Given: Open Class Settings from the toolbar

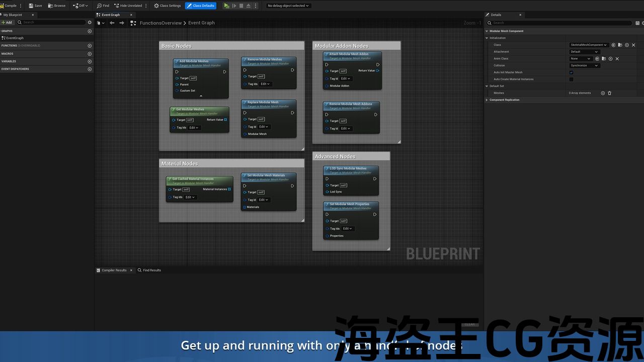Looking at the screenshot, I should (x=168, y=6).
